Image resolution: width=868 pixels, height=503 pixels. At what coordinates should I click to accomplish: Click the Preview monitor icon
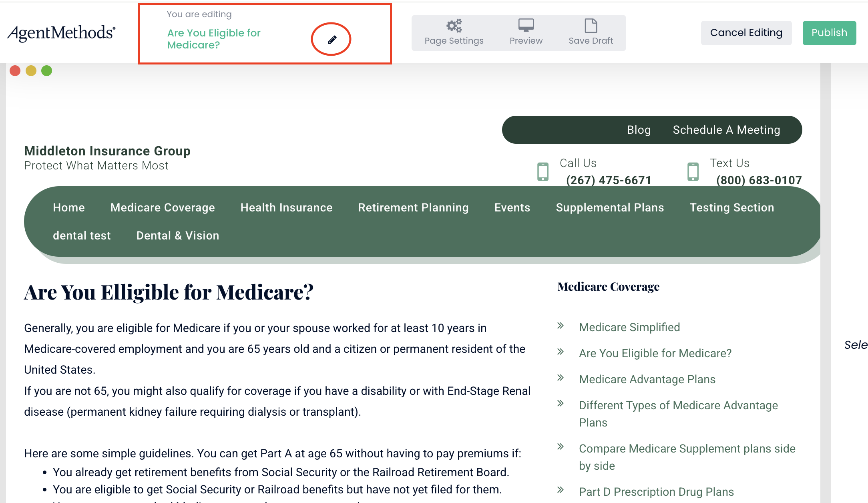coord(526,26)
